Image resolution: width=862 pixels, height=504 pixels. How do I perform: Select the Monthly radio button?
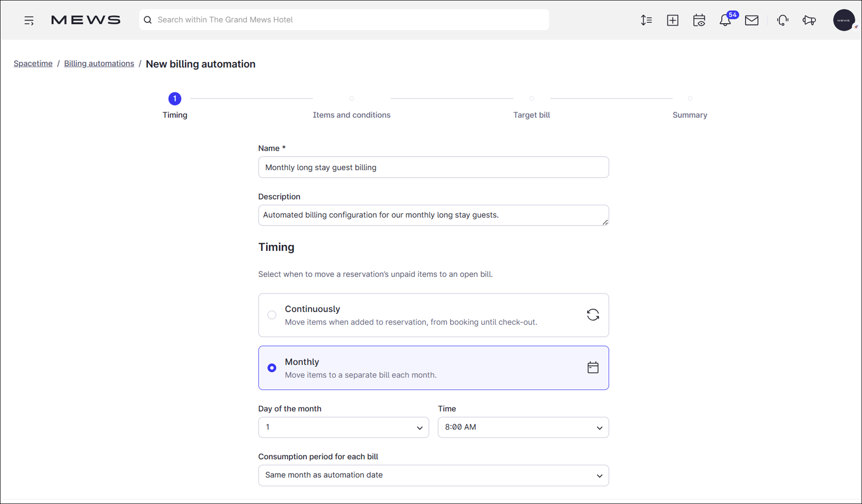coord(272,368)
